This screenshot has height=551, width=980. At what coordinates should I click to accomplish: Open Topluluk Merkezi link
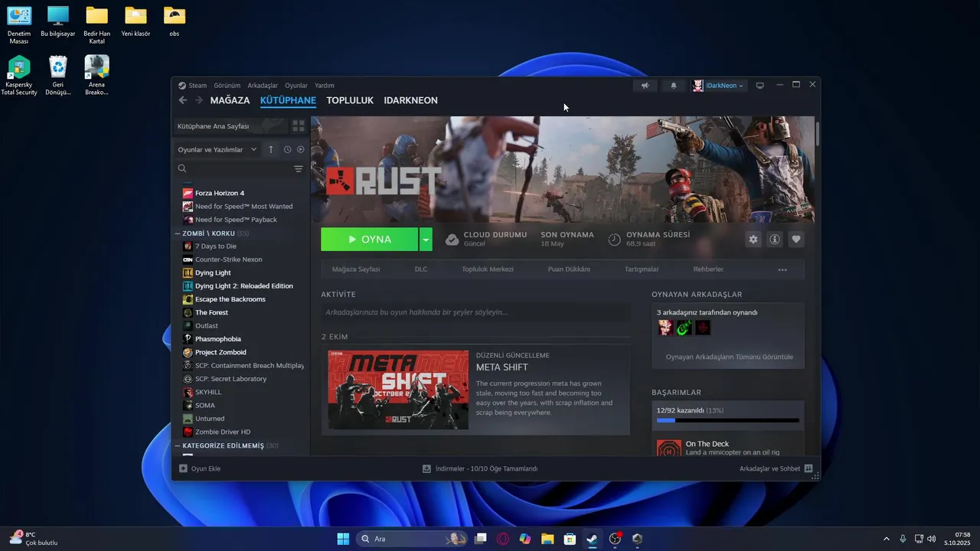point(488,269)
